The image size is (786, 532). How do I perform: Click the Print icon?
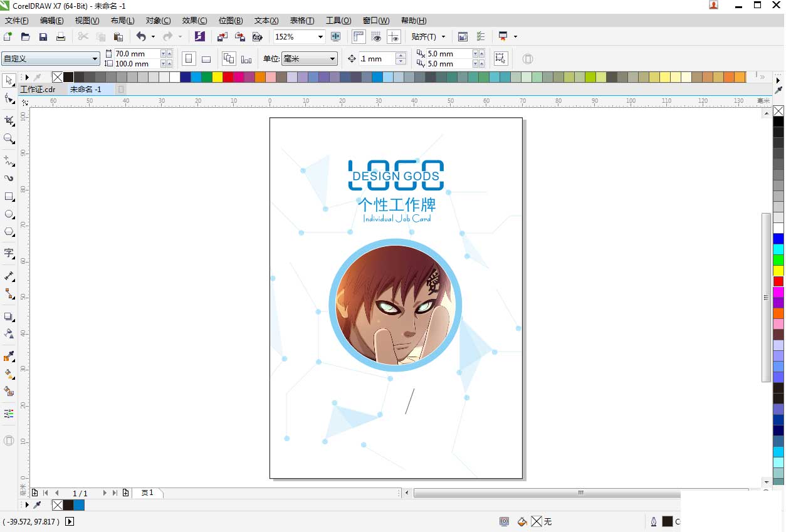61,36
